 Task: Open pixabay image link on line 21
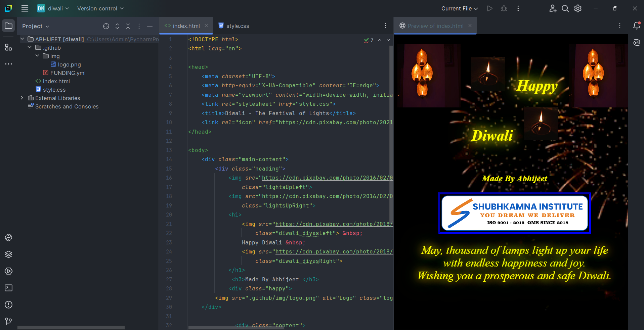point(334,224)
